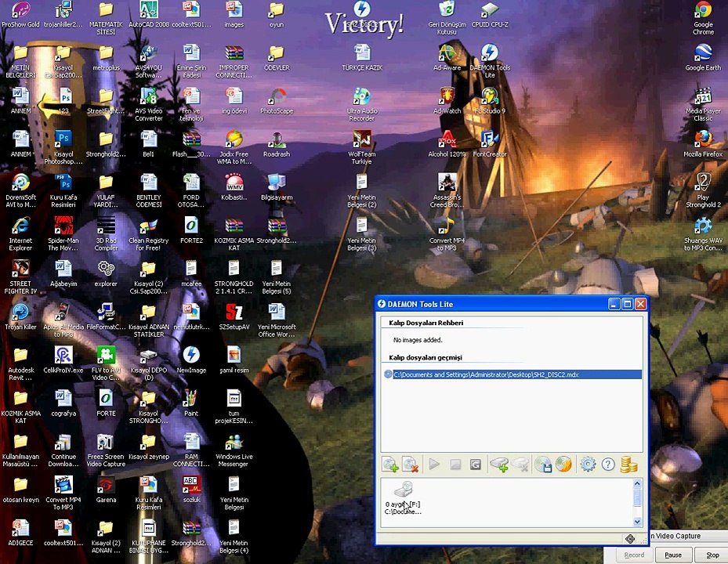Open the ÖDEVLER folder

click(277, 57)
